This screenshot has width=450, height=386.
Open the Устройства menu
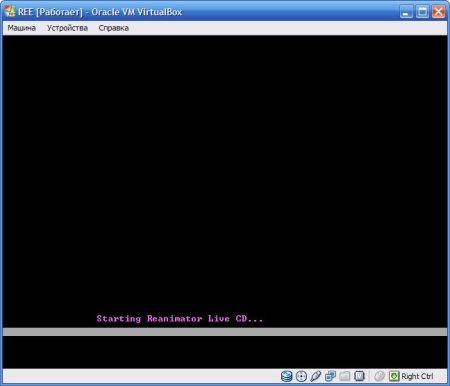pos(67,28)
